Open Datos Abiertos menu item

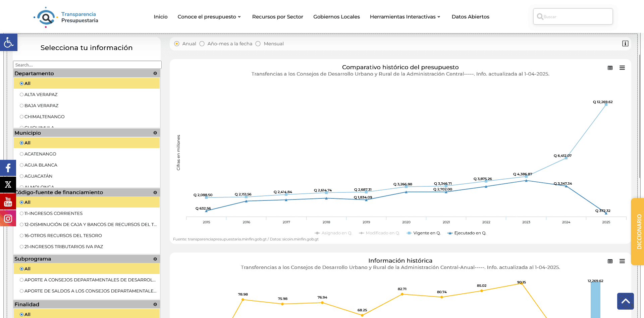(470, 17)
